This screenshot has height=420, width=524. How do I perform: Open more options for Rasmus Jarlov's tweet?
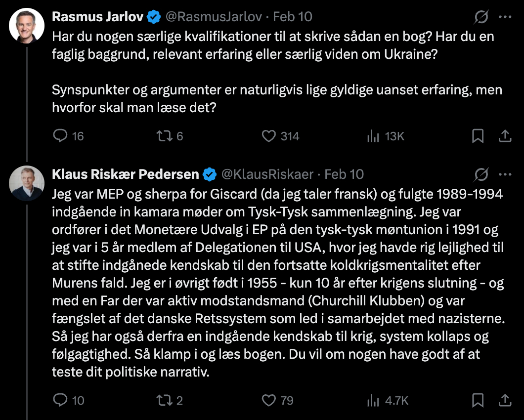pyautogui.click(x=505, y=17)
